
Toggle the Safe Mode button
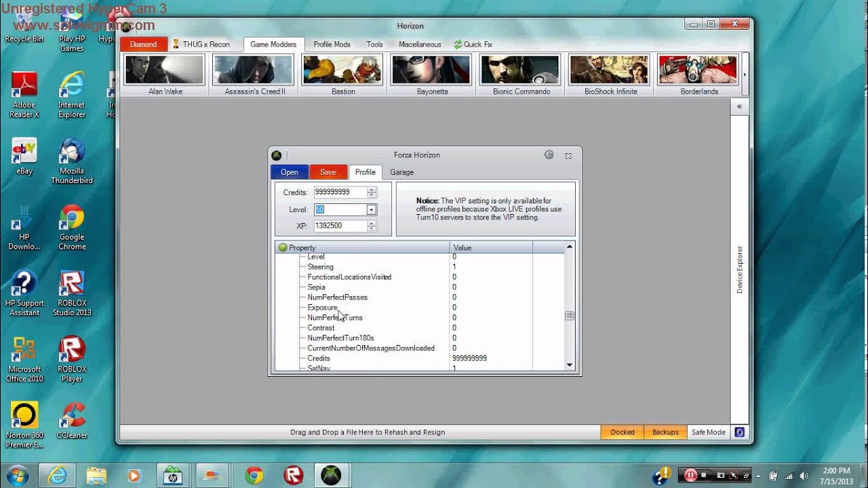[x=708, y=432]
